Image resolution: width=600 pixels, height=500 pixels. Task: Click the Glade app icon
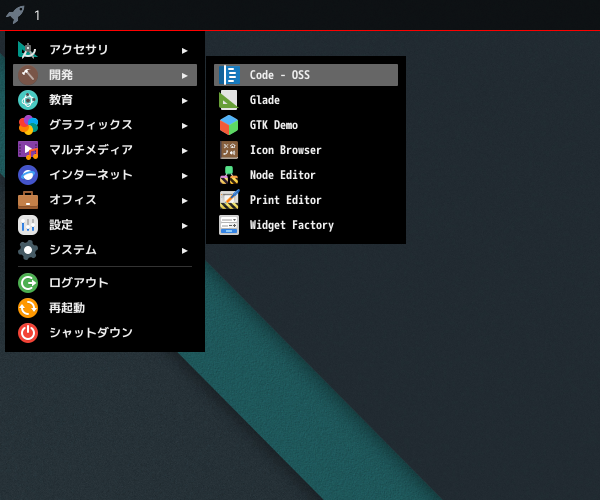[229, 100]
